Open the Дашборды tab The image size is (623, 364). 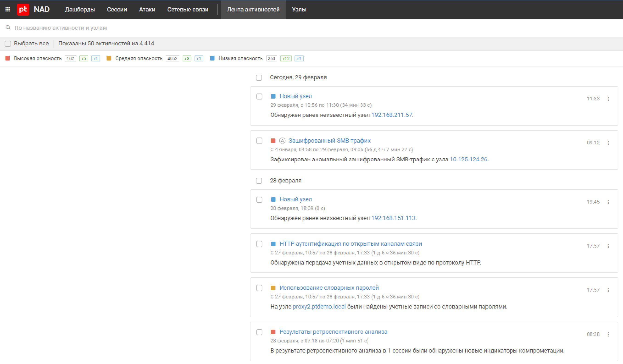point(80,9)
